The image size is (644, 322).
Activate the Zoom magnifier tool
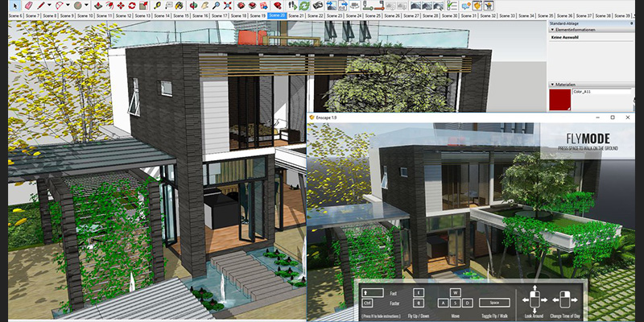tap(216, 6)
